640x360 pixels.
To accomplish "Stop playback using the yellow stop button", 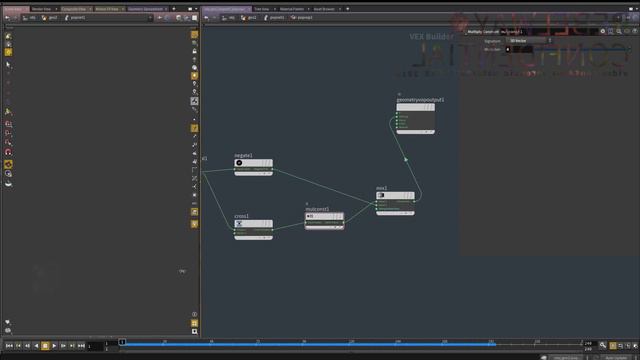I will (45, 346).
